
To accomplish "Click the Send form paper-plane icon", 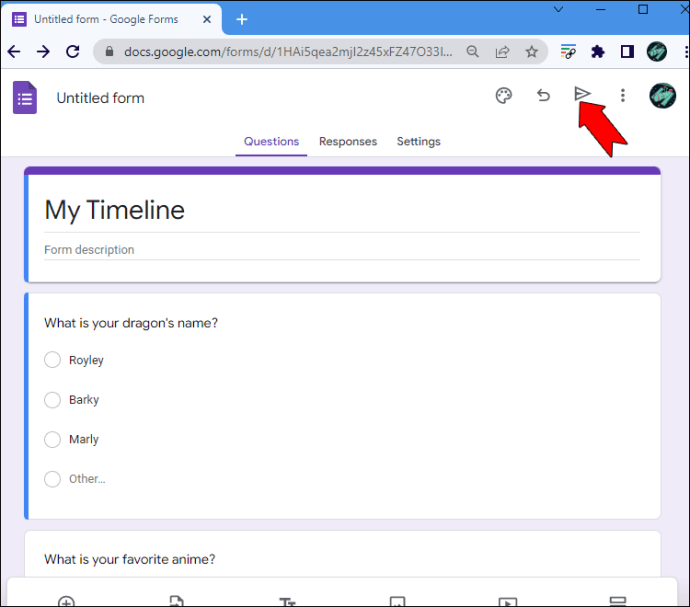I will (x=582, y=94).
